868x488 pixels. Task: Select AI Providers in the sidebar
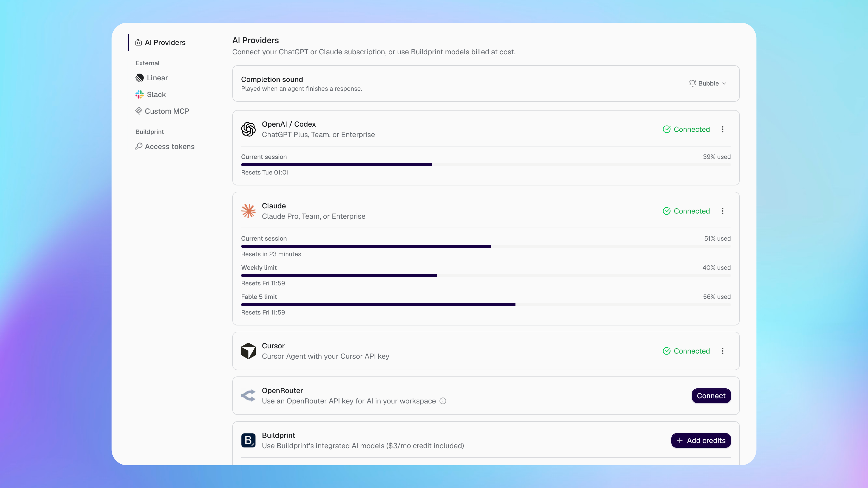pyautogui.click(x=160, y=42)
